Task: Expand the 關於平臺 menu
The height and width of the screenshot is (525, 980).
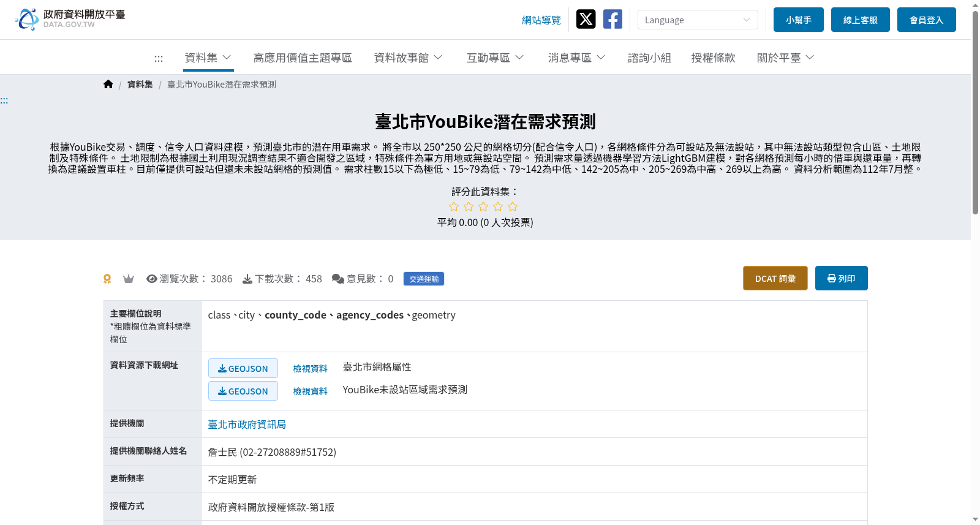Action: pos(786,58)
